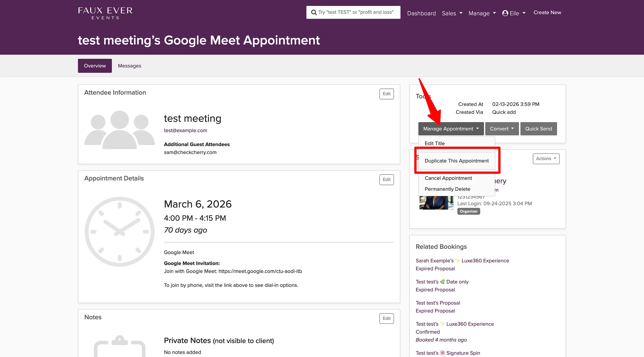Open the test@example.com email link

point(185,130)
